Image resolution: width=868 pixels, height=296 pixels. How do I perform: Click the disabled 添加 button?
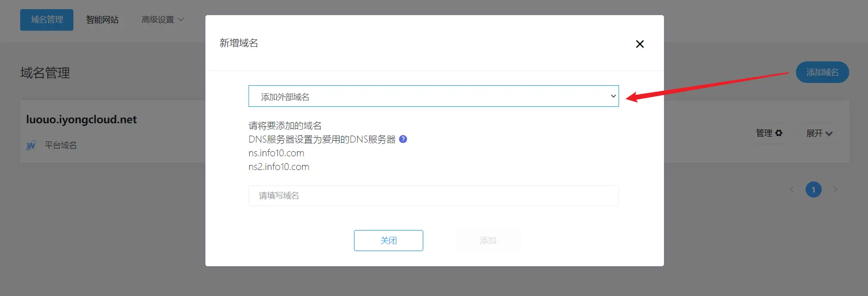[488, 241]
